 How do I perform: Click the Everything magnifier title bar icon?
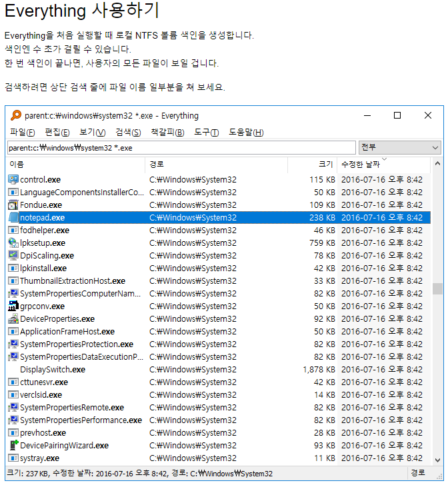16,115
